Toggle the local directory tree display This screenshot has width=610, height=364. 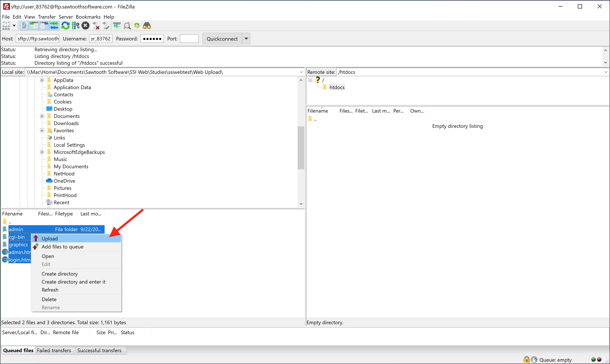[x=34, y=26]
